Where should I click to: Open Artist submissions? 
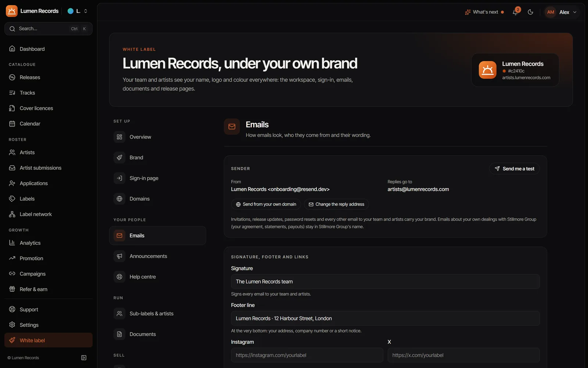tap(49, 168)
